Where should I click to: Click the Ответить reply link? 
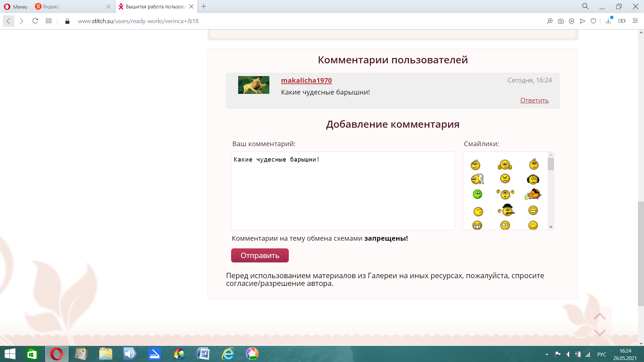[x=534, y=101]
